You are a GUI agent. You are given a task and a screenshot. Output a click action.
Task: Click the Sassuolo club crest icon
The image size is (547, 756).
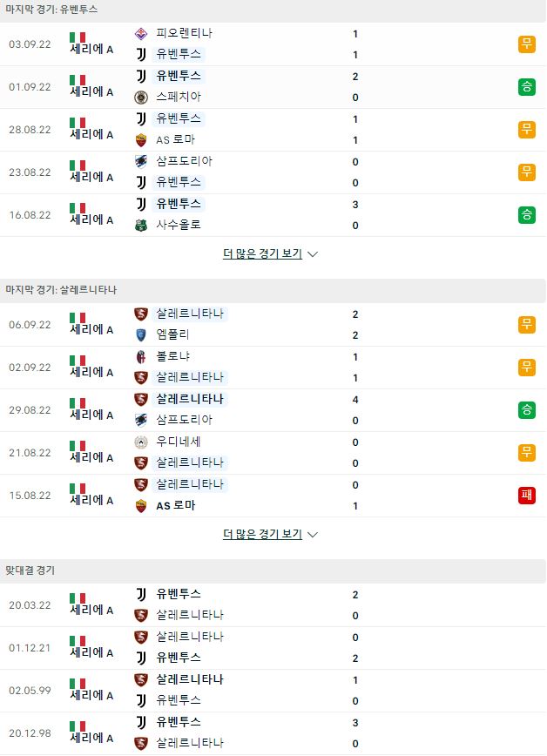[x=141, y=226]
